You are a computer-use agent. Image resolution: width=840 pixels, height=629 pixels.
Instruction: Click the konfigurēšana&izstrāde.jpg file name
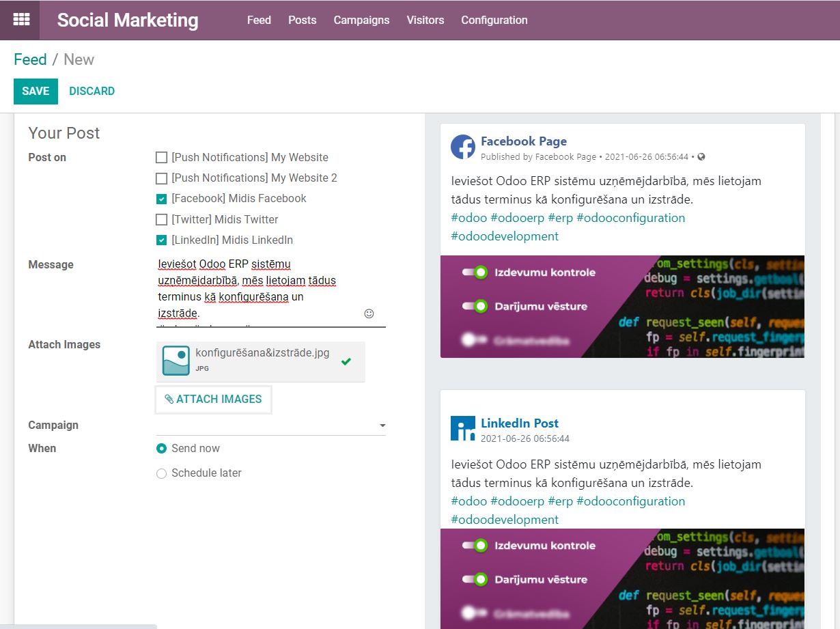[x=262, y=353]
